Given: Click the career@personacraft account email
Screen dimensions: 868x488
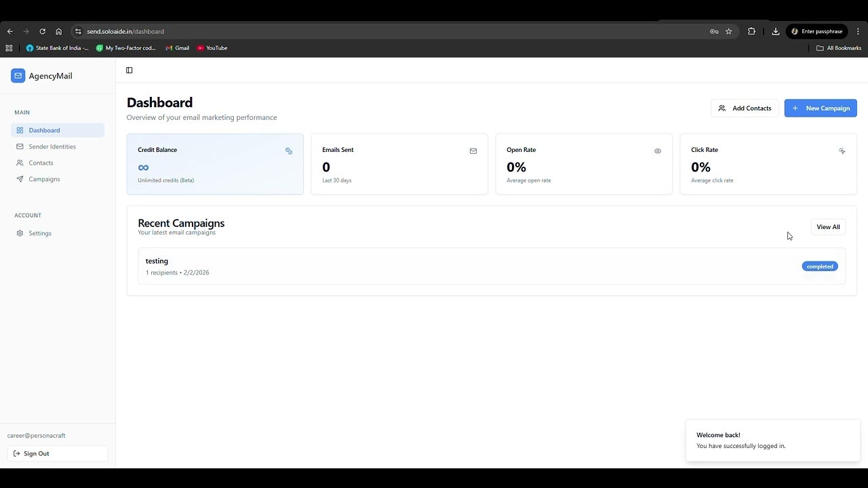Looking at the screenshot, I should tap(37, 436).
